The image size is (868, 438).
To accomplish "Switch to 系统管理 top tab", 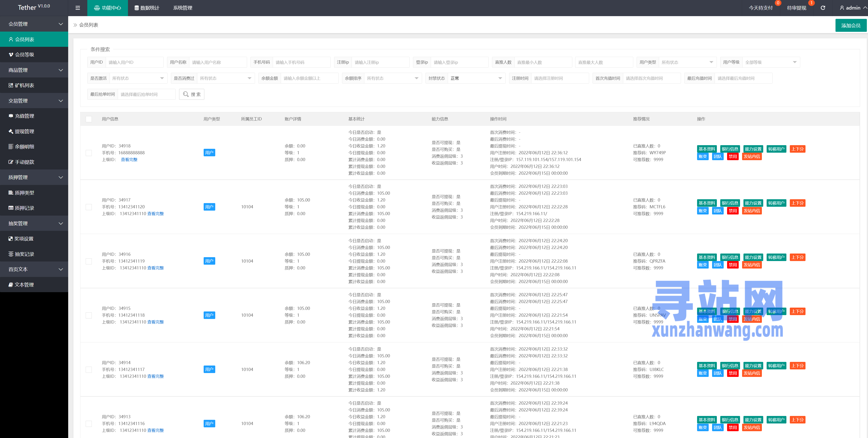I will [x=183, y=8].
